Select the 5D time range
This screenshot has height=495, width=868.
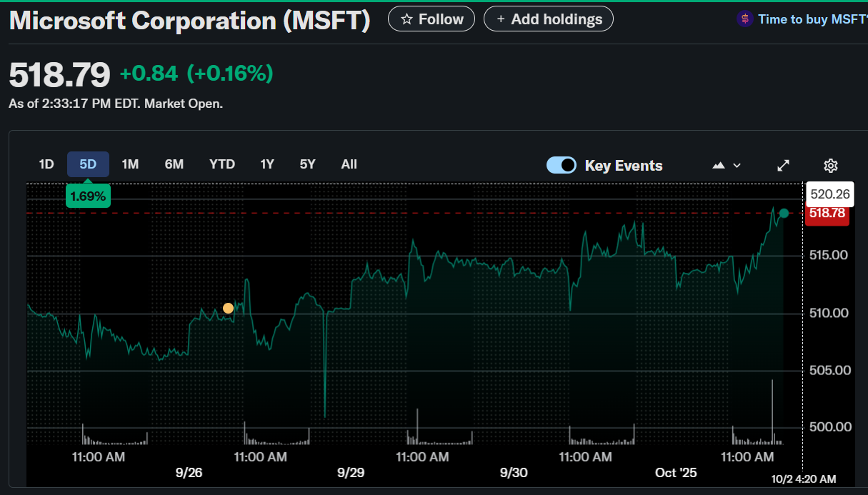(x=88, y=164)
